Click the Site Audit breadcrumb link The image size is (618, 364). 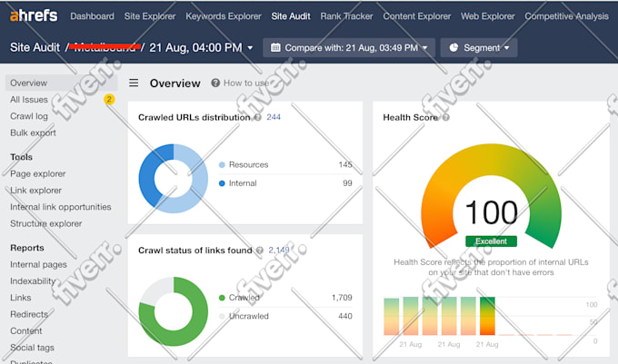pos(35,47)
